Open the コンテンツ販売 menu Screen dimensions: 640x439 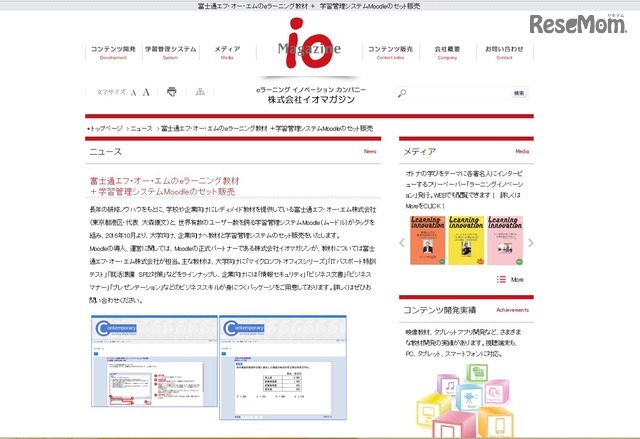tap(391, 52)
